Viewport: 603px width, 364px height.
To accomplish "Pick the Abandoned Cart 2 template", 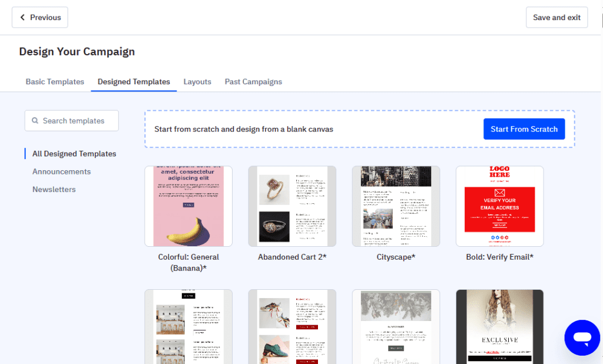I will point(292,206).
